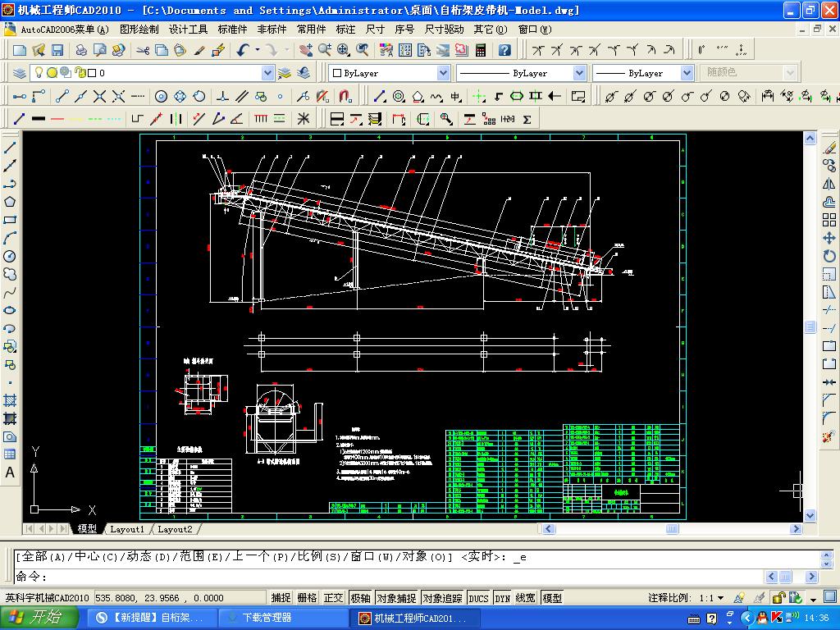This screenshot has width=840, height=630.
Task: Open 下载管理器 in the taskbar
Action: coord(266,618)
